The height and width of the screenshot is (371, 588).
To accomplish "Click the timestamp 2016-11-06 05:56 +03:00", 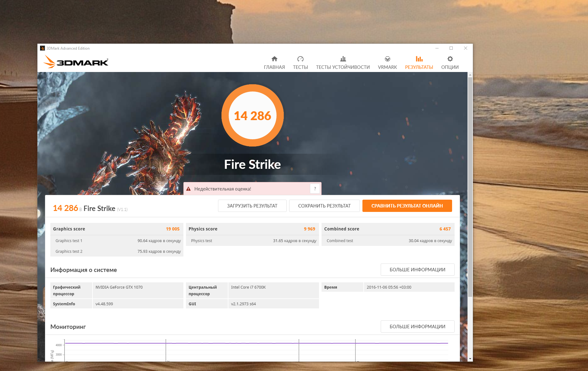I will pos(389,287).
